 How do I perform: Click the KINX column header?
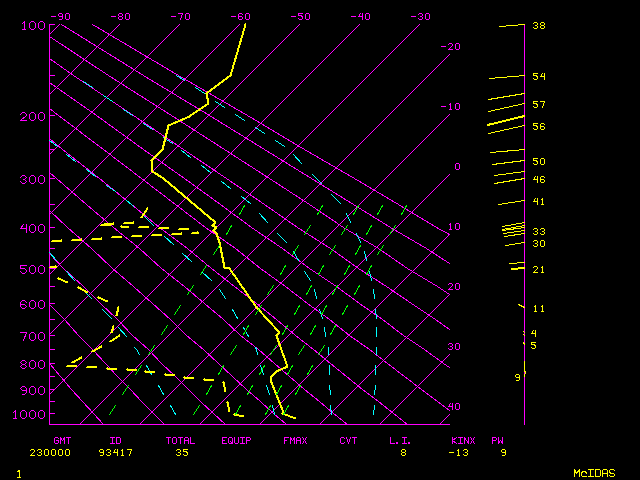(x=463, y=440)
